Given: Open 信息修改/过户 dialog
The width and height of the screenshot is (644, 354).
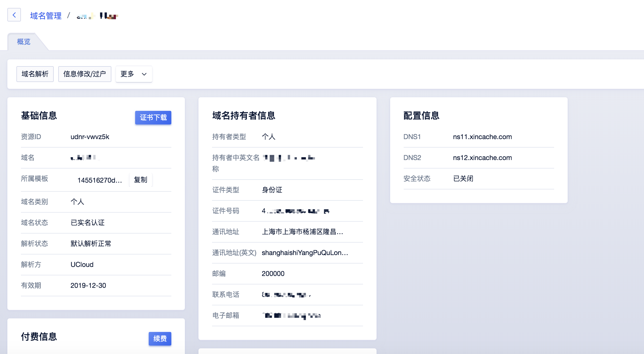Looking at the screenshot, I should (x=85, y=74).
